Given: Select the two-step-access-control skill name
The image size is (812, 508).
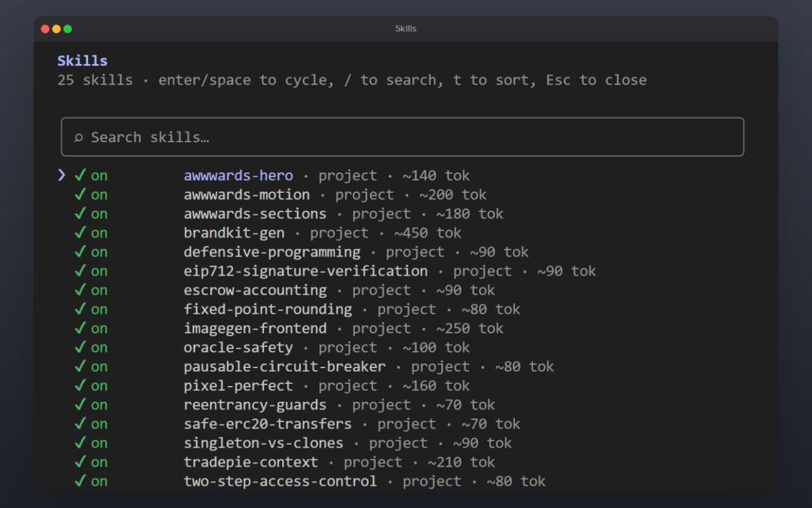Looking at the screenshot, I should coord(280,482).
